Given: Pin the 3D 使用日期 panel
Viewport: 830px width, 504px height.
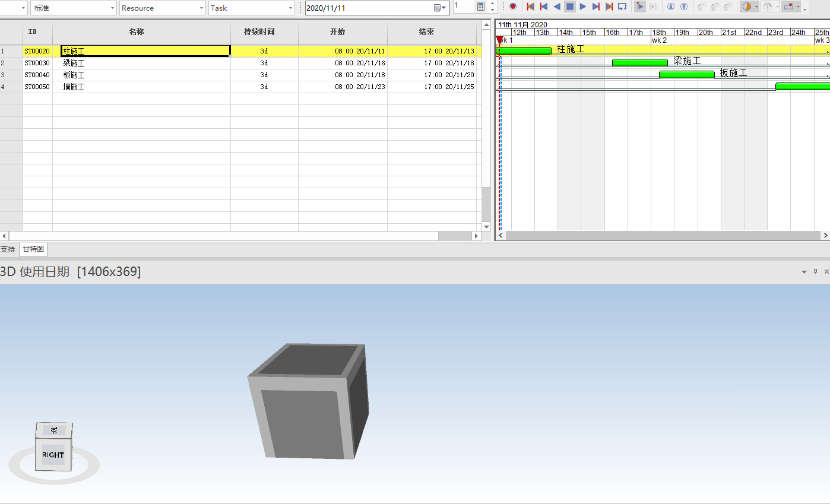Looking at the screenshot, I should pos(816,271).
